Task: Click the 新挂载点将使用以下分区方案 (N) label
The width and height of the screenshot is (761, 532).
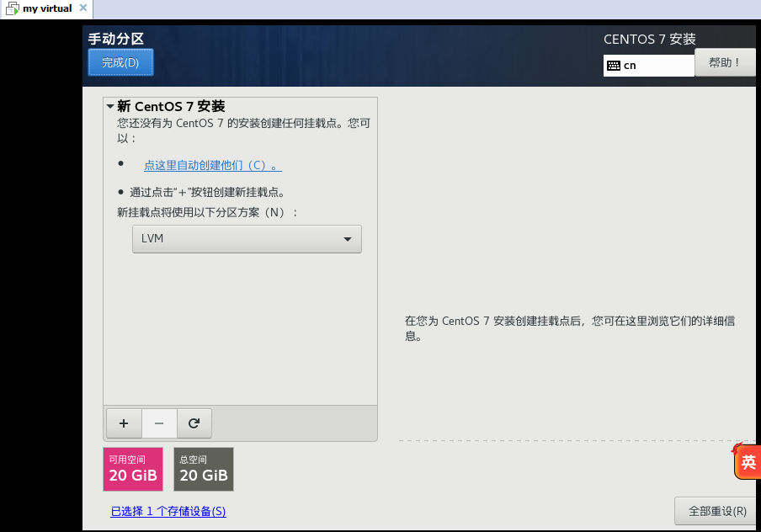Action: click(207, 213)
